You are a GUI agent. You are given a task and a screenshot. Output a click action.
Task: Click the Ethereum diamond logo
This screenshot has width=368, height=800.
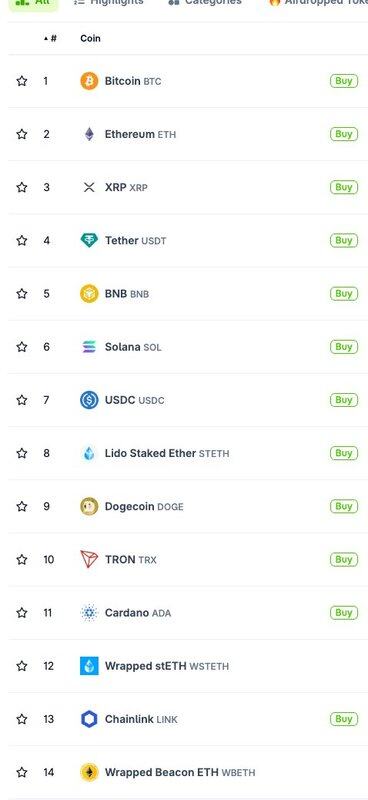click(89, 134)
